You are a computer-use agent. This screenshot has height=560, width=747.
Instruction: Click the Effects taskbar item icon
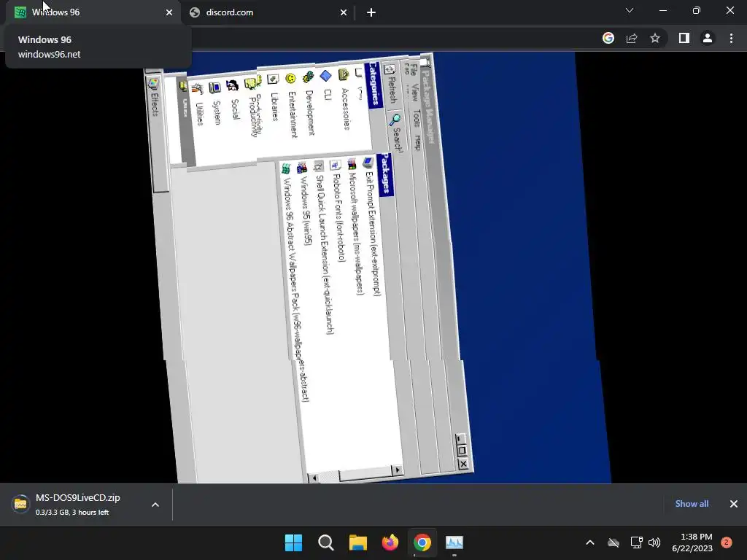pos(153,85)
